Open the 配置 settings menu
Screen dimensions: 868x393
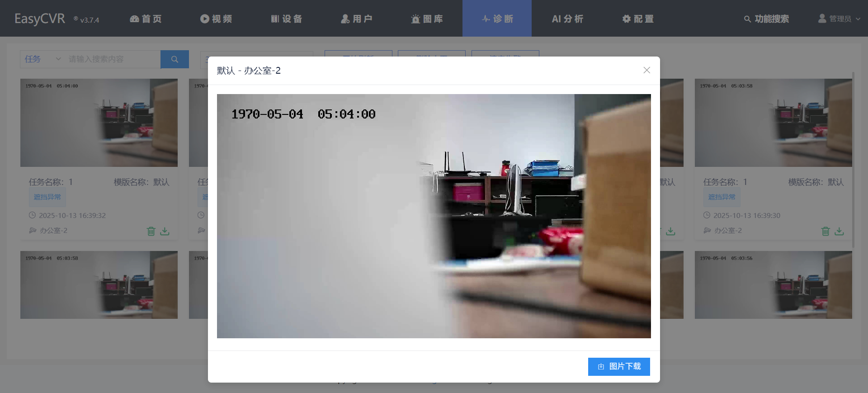point(638,19)
